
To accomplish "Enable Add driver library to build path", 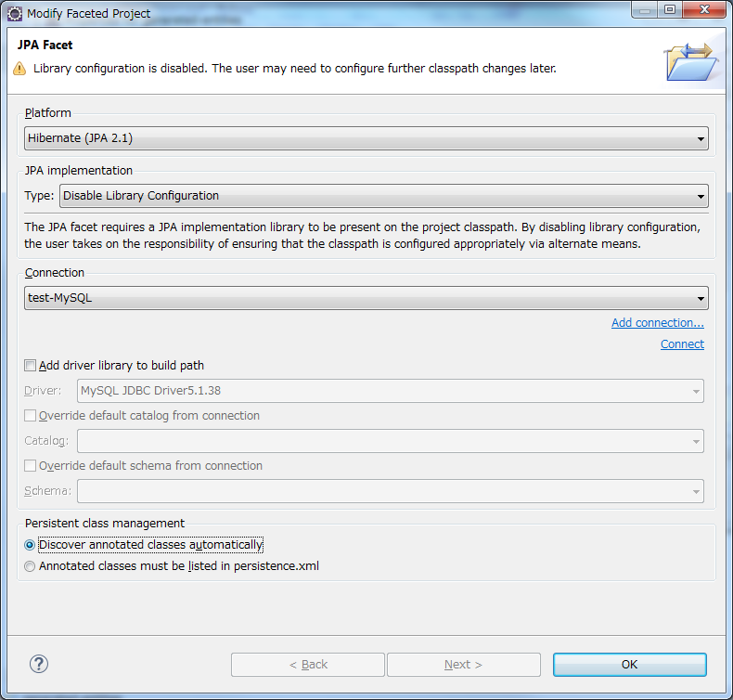I will click(x=30, y=366).
